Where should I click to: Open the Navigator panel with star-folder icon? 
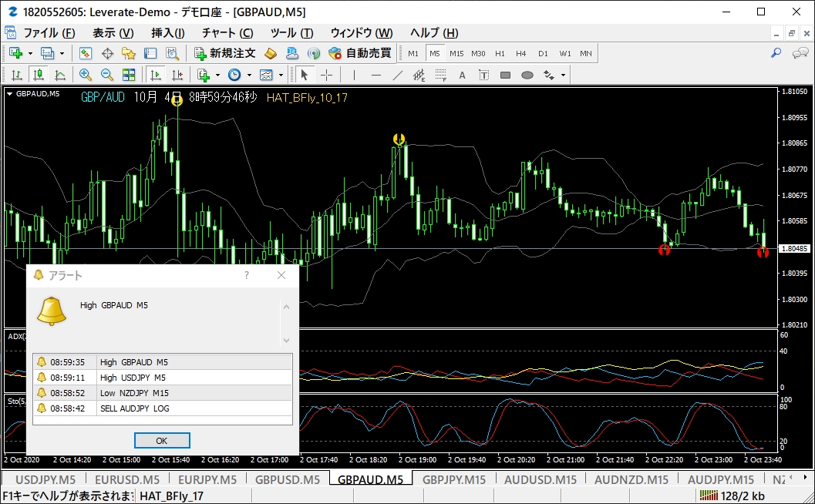[x=129, y=53]
